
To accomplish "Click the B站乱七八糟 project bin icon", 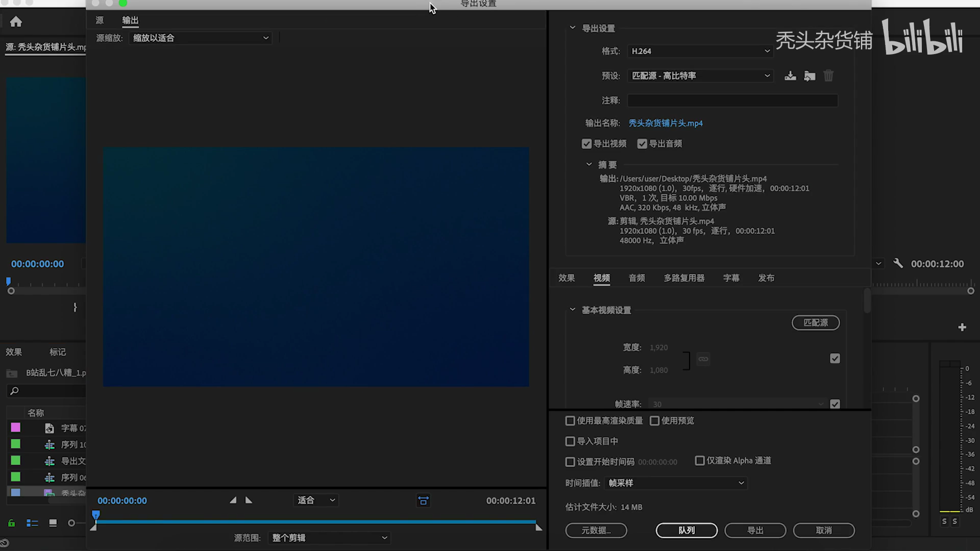I will [12, 373].
